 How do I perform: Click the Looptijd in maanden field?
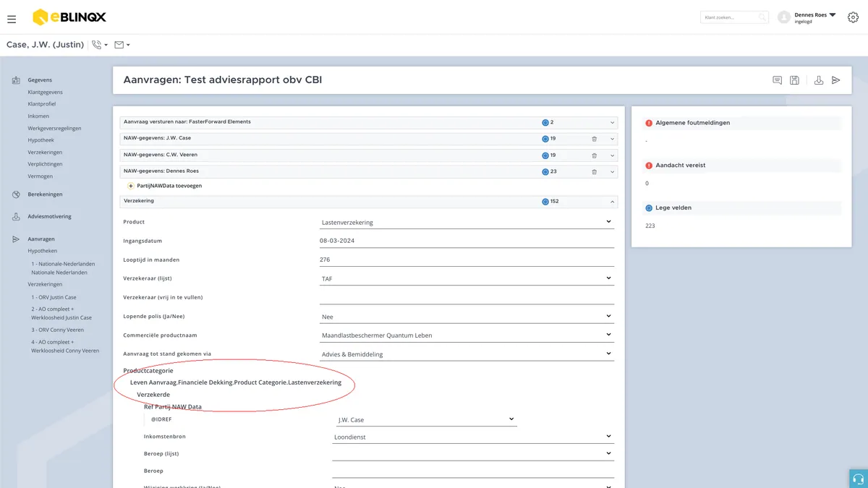click(x=467, y=260)
